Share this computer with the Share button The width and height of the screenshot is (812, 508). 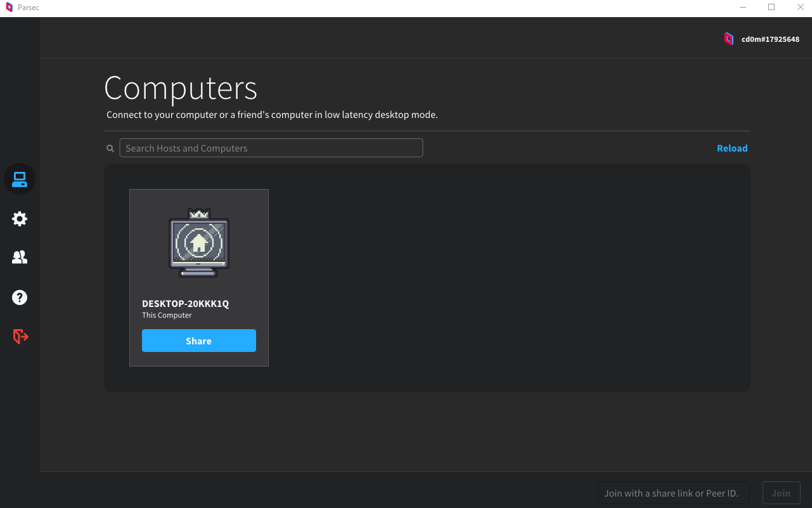click(x=199, y=341)
